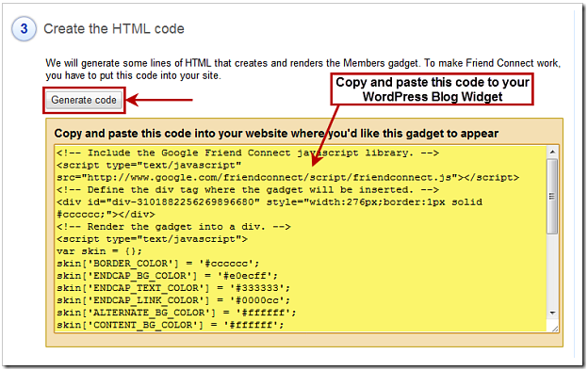
Task: Click the 'Create the HTML code' heading
Action: click(114, 29)
